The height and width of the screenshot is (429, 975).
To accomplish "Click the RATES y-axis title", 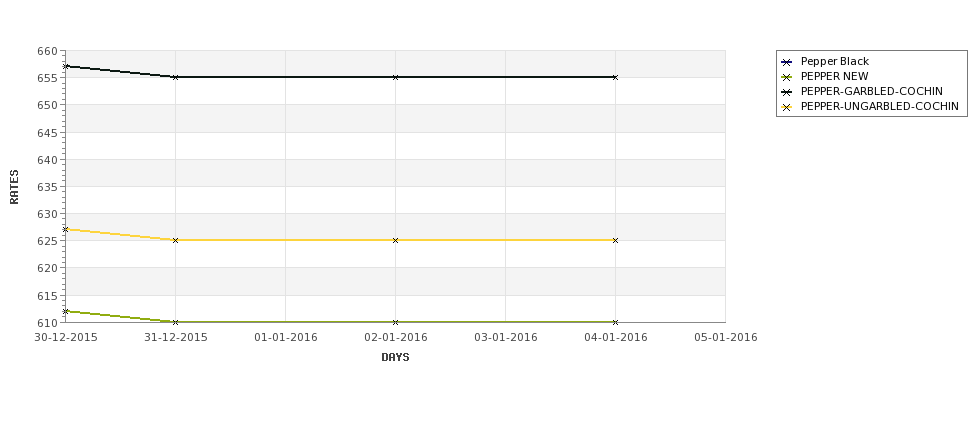I will pos(14,187).
